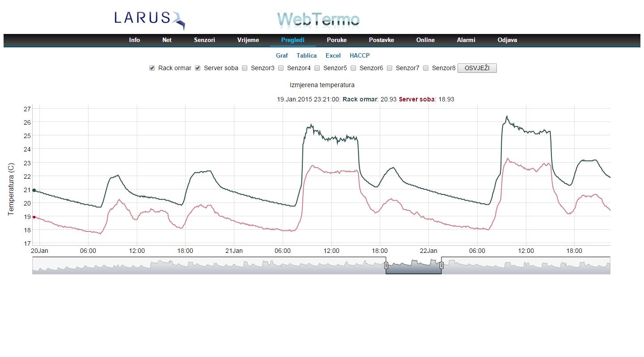Click the LARUS logo
The width and height of the screenshot is (644, 357).
click(x=149, y=20)
